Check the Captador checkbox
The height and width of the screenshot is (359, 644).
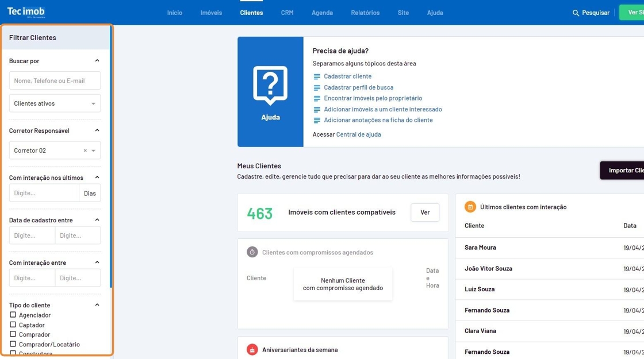(13, 325)
